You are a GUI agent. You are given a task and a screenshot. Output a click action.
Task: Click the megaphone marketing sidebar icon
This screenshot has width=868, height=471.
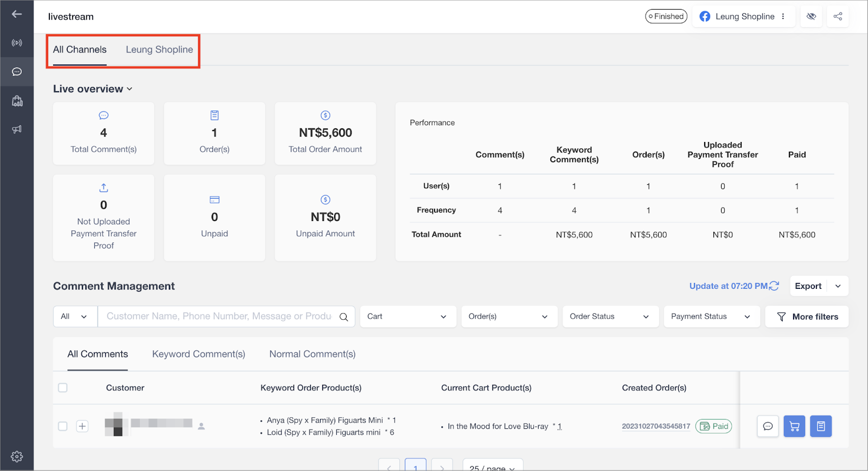(17, 129)
